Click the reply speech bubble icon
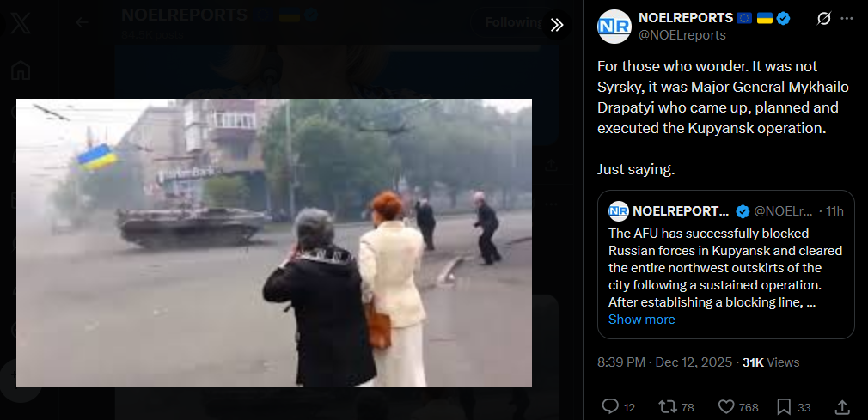The width and height of the screenshot is (868, 420). tap(610, 407)
